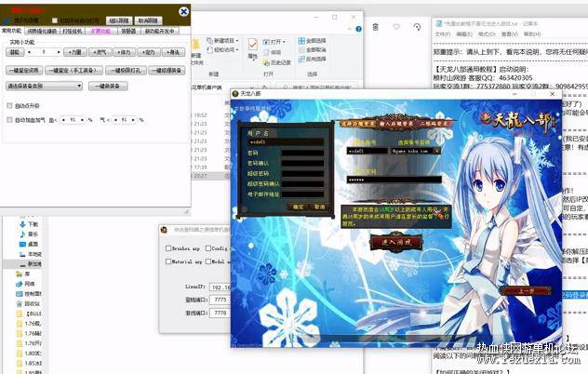
Task: Switch to 常用功能 tab in helper tool
Action: (11, 31)
